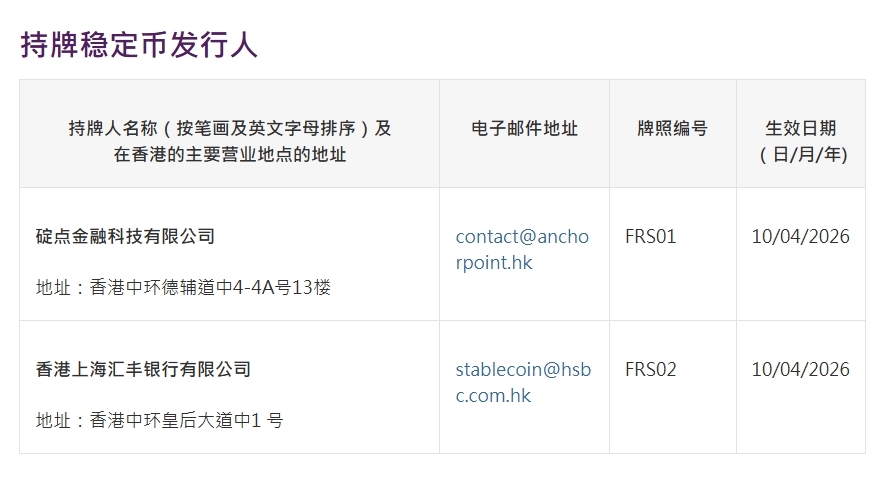The height and width of the screenshot is (490, 884).
Task: Click the effective date in FRS02 row
Action: tap(800, 370)
